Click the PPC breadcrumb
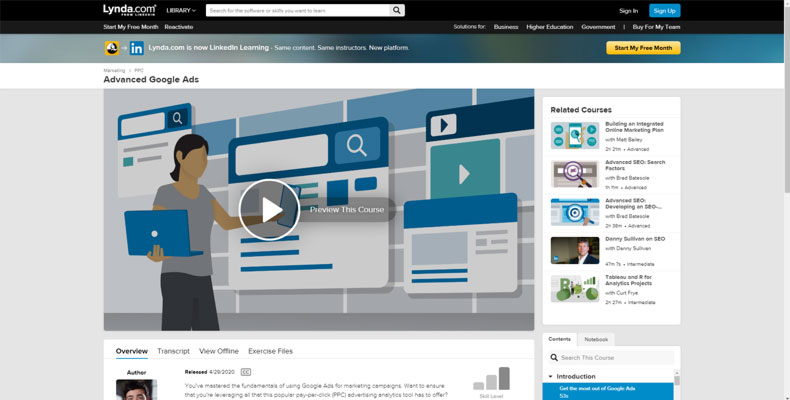 (139, 71)
